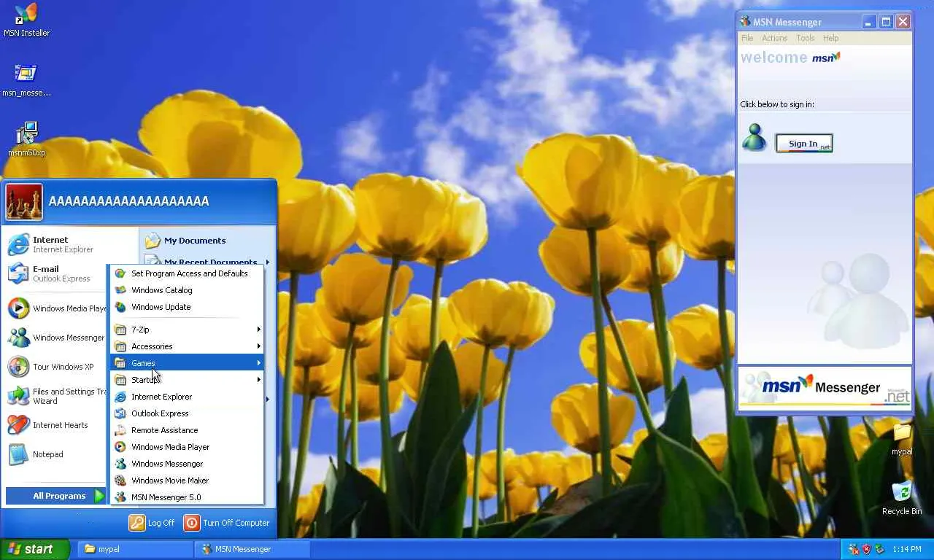Start the Internet Hearts game

click(55, 425)
